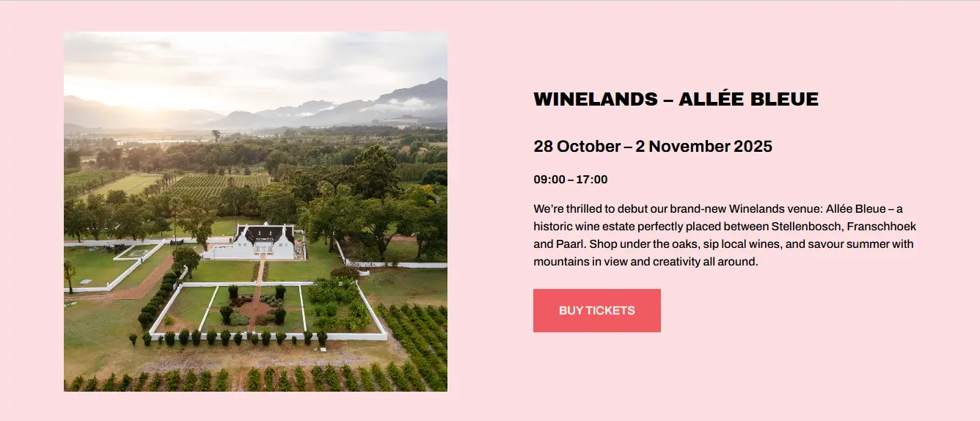Click the 09:00 – 17:00 opening hours text

click(x=571, y=180)
